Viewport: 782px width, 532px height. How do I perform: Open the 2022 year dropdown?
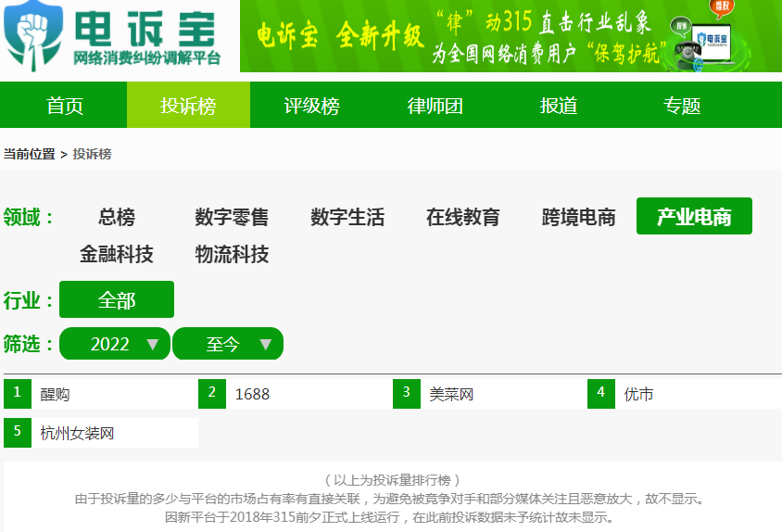pos(115,343)
